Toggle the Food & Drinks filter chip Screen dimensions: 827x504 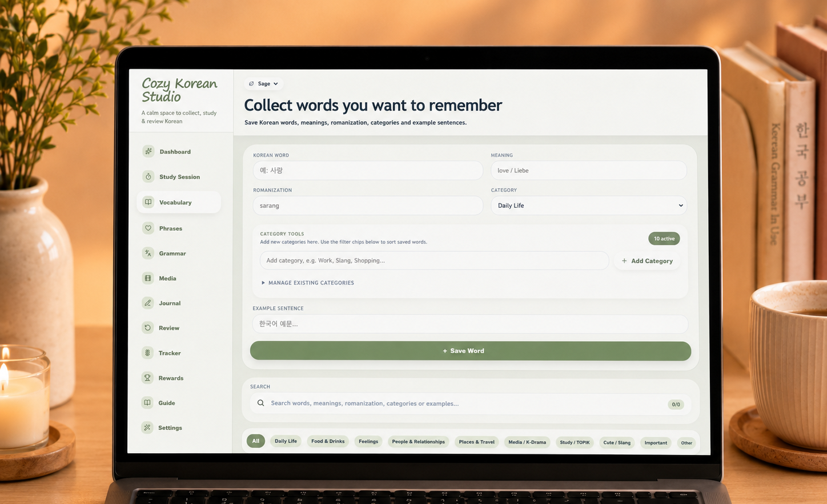[328, 441]
